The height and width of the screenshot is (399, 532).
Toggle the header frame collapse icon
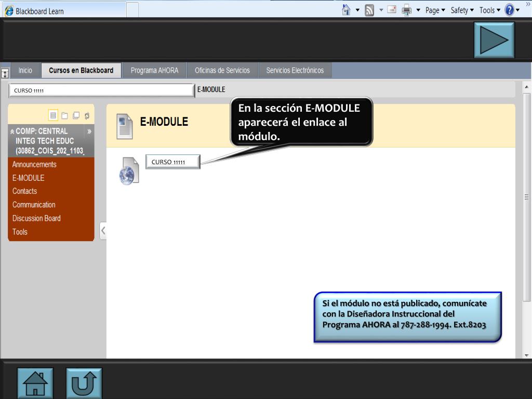[5, 74]
